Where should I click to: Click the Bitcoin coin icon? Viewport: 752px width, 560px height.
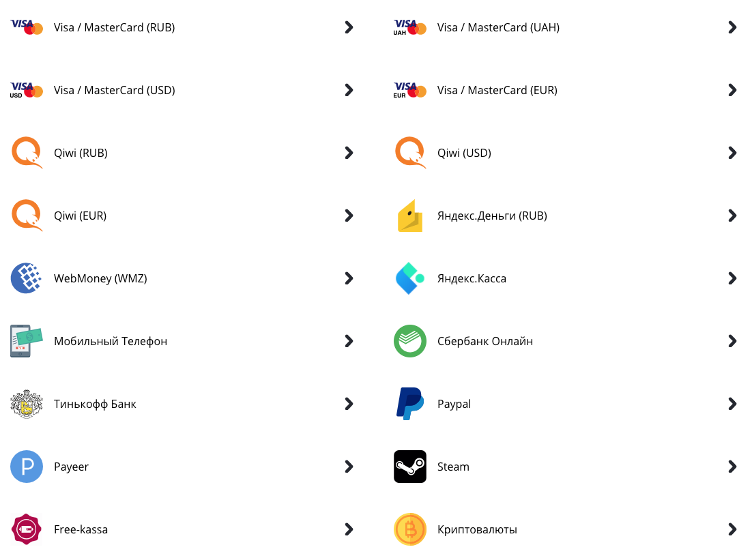coord(409,529)
